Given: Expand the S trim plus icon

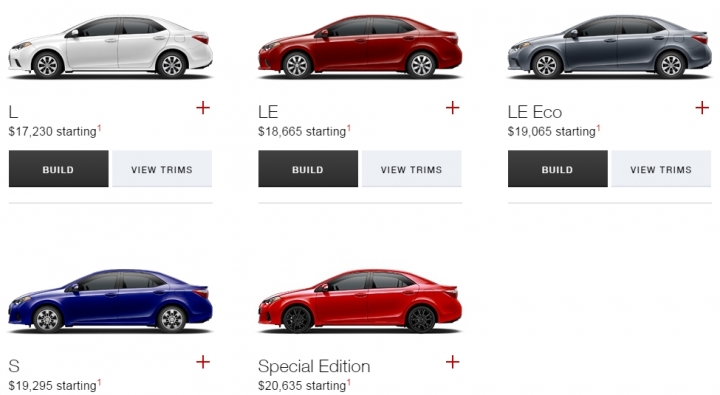Looking at the screenshot, I should [203, 362].
